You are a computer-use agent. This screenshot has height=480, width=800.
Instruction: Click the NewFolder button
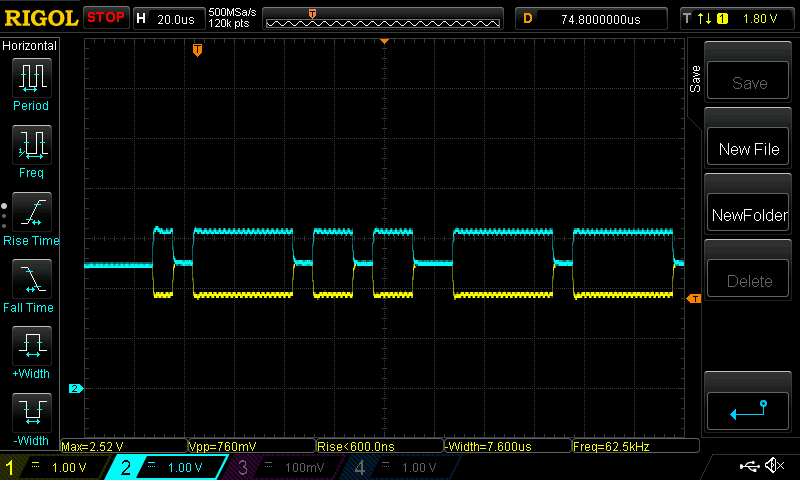[x=747, y=212]
